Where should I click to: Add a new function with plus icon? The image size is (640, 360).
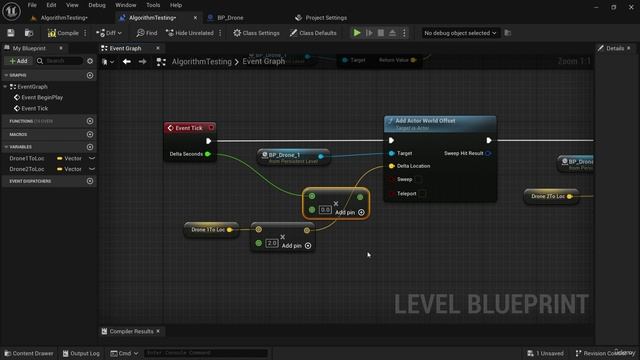(90, 121)
